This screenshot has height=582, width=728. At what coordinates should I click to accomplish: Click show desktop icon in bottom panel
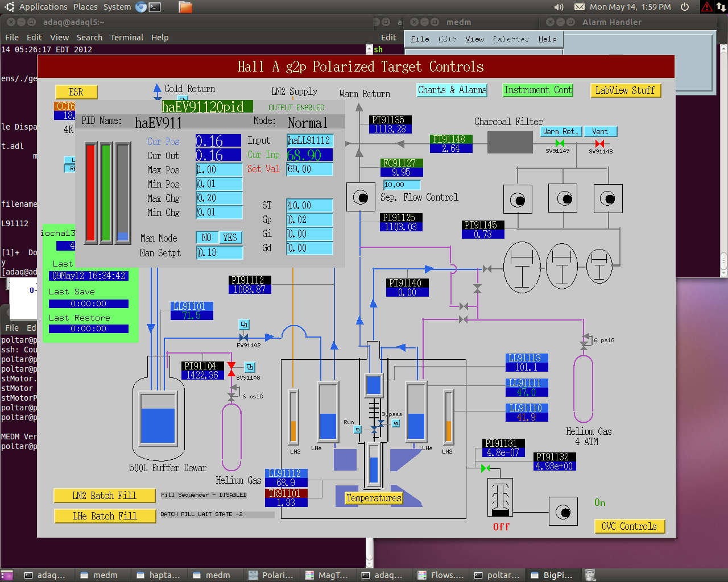(x=7, y=575)
